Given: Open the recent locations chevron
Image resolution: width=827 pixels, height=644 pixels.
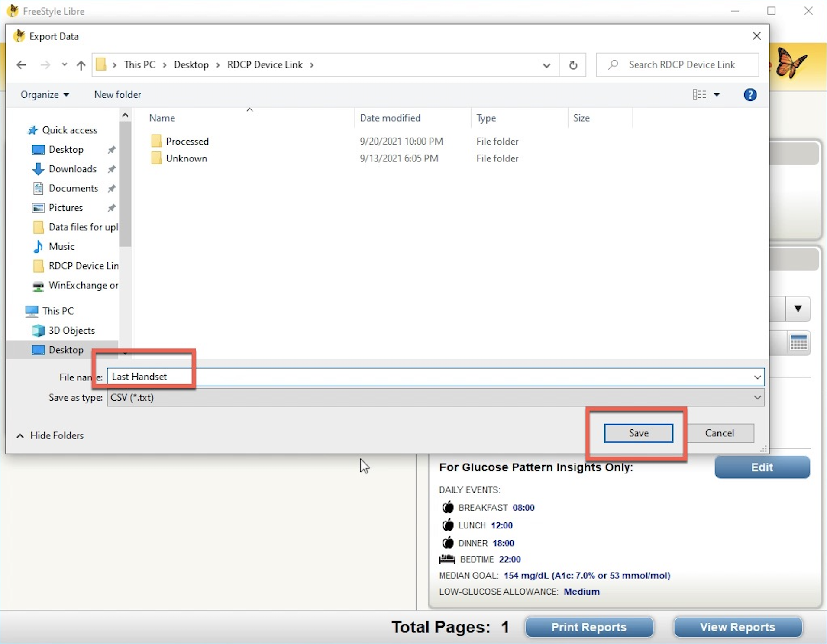Looking at the screenshot, I should [x=65, y=65].
